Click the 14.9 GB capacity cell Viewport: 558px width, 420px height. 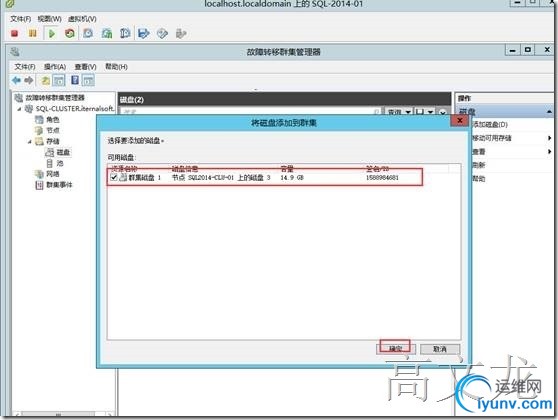pos(292,177)
